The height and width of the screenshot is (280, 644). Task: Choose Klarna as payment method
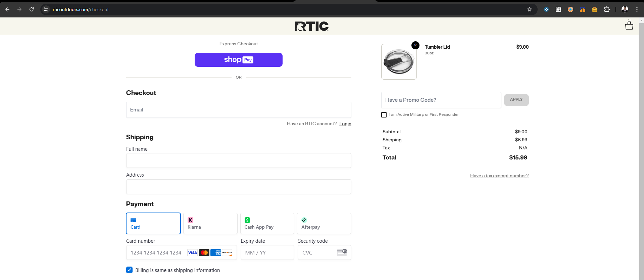pos(210,223)
